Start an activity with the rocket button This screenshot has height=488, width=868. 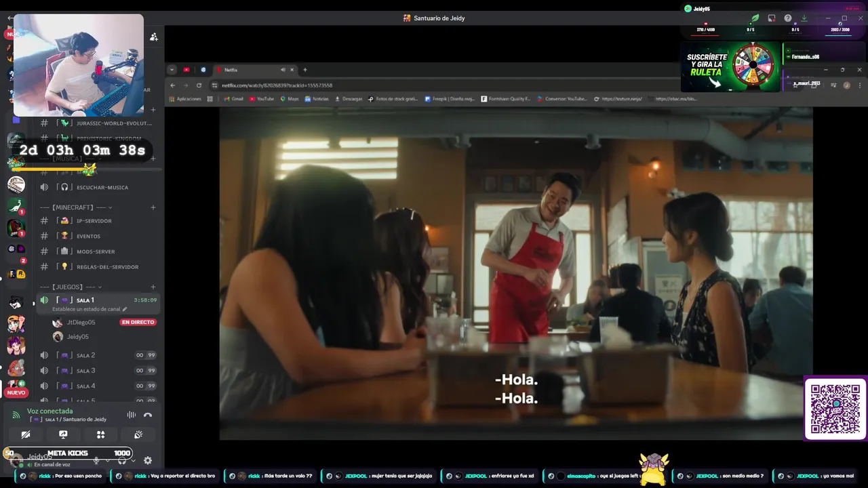(x=100, y=434)
